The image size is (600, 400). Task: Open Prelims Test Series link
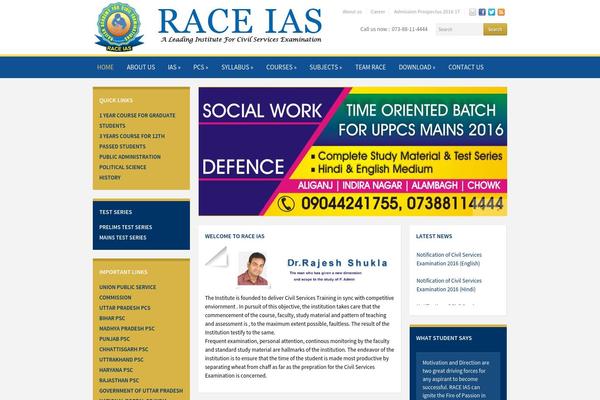[x=126, y=227]
